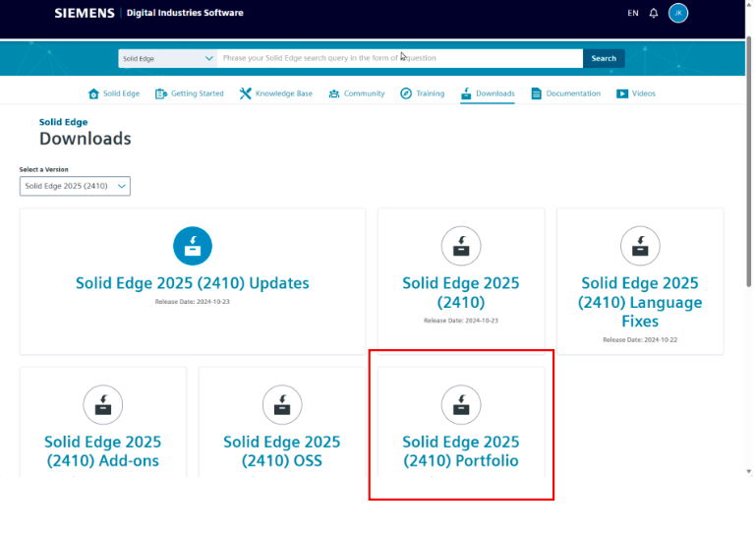Open the Training tab
The image size is (756, 536).
pyautogui.click(x=430, y=93)
